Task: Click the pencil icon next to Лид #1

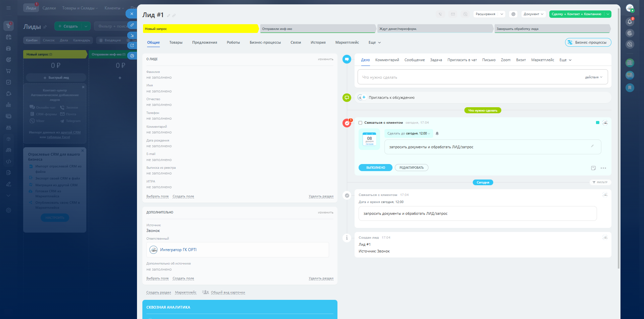Action: click(x=169, y=15)
